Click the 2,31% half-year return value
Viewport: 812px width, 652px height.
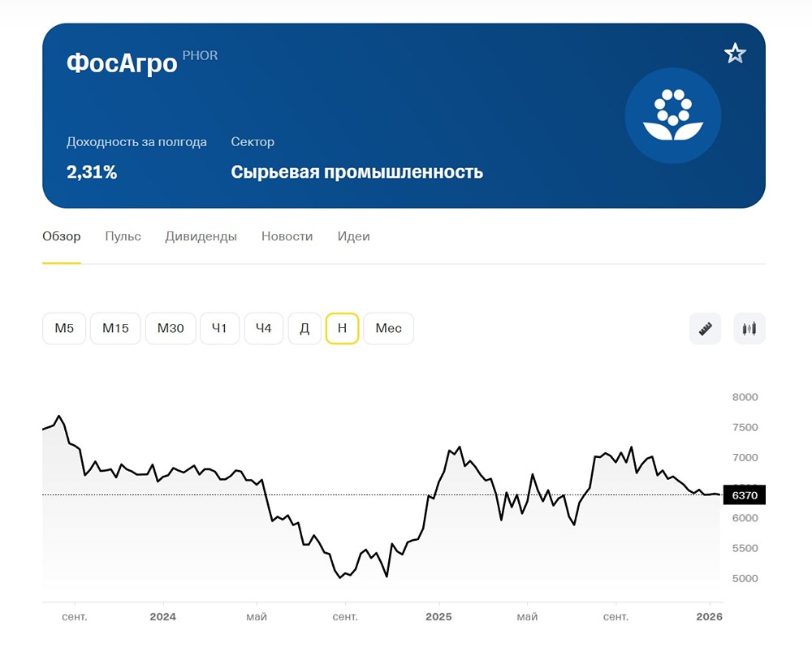click(x=92, y=172)
